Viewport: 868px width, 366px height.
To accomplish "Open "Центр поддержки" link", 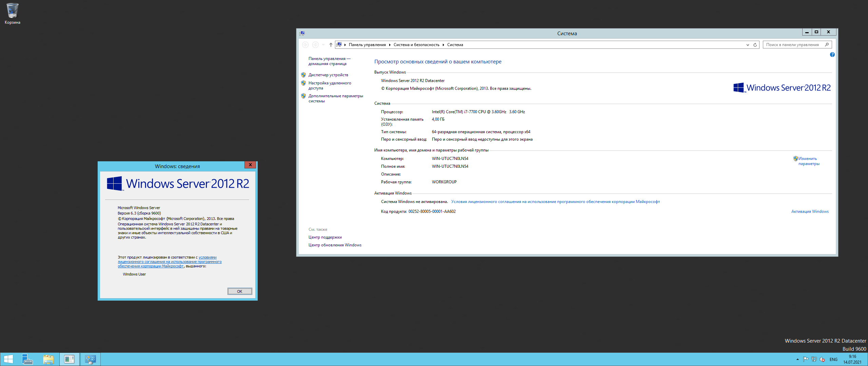I will click(x=325, y=237).
